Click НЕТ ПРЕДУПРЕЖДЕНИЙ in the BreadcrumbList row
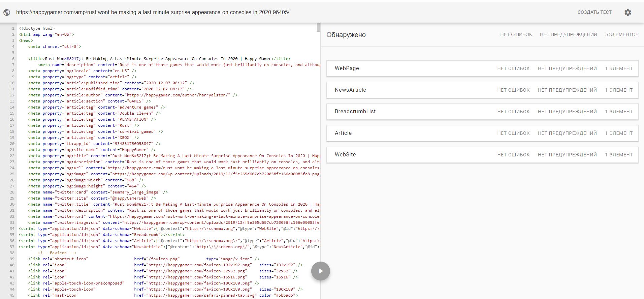This screenshot has height=299, width=644. 567,112
